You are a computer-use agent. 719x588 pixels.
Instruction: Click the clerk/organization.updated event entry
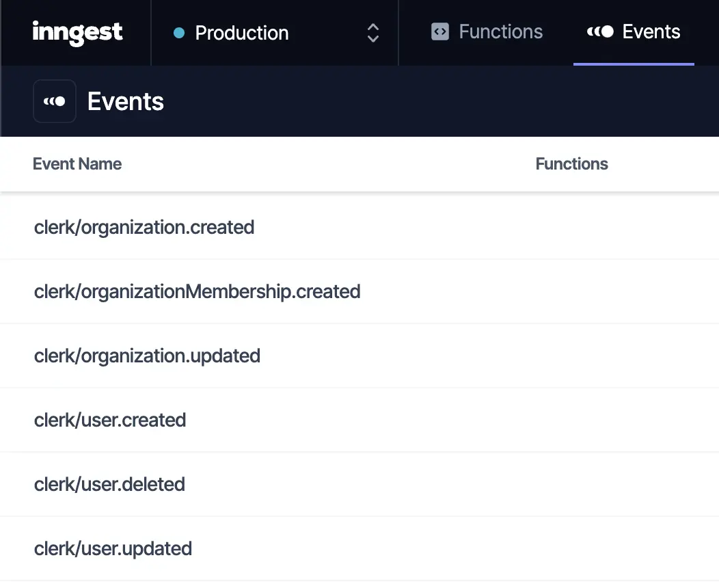click(x=147, y=356)
